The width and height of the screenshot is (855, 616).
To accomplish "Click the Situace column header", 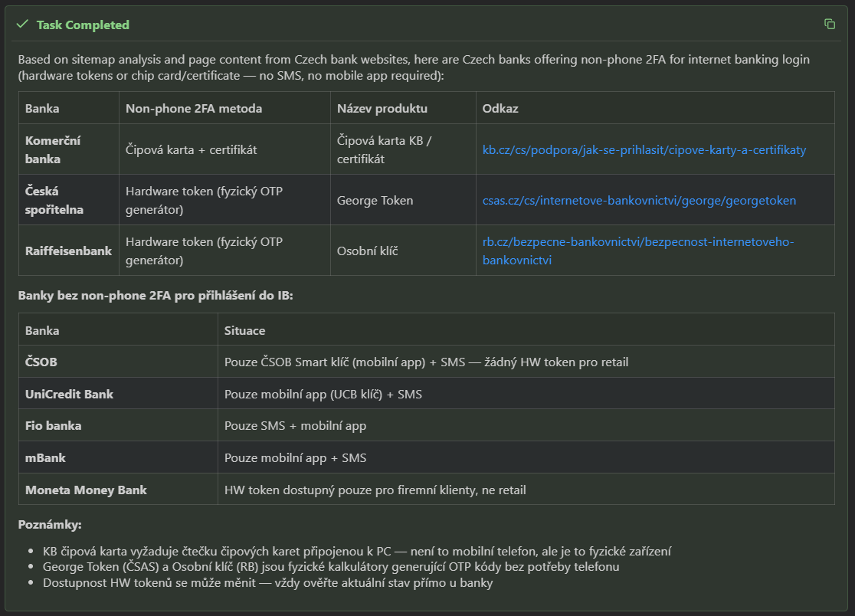I will [244, 331].
